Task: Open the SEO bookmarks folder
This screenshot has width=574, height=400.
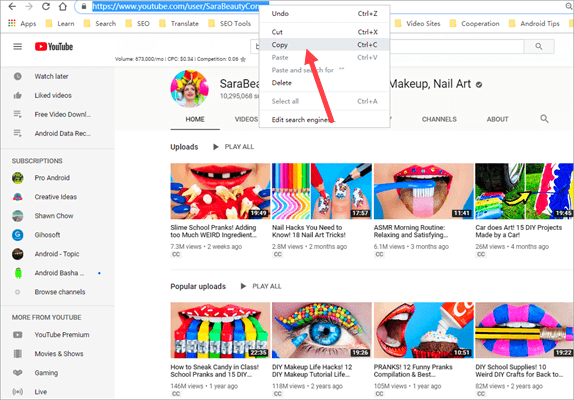Action: pos(138,23)
